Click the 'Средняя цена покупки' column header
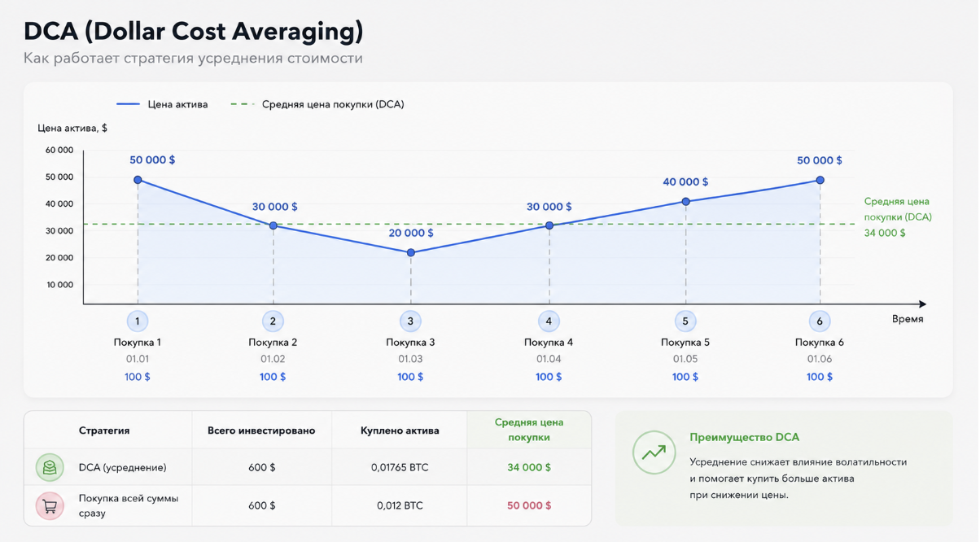The height and width of the screenshot is (542, 980). [x=529, y=430]
